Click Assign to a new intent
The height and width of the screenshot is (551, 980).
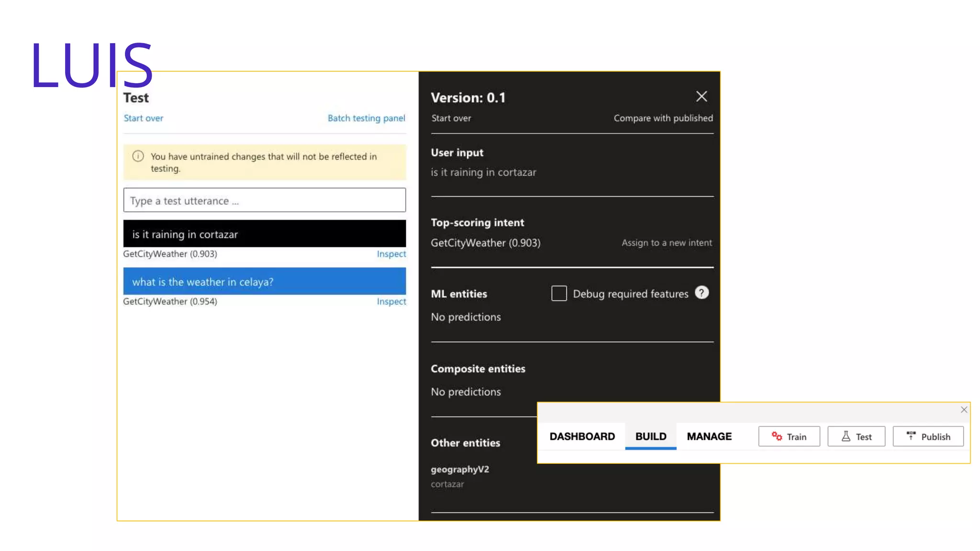tap(666, 242)
